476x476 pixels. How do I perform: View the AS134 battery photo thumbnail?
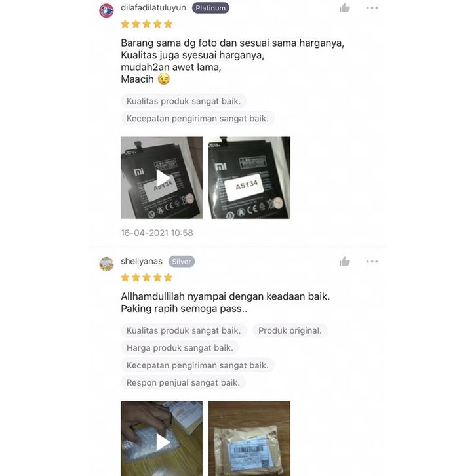(249, 178)
